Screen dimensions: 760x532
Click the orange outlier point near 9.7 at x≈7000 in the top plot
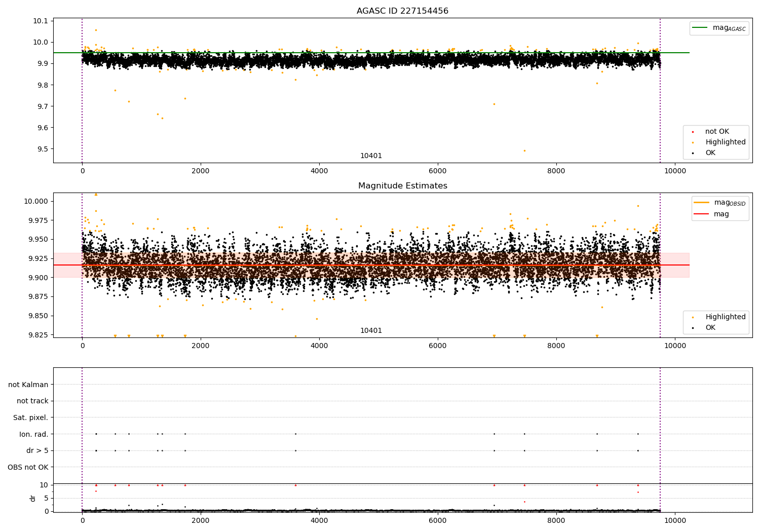[x=494, y=104]
